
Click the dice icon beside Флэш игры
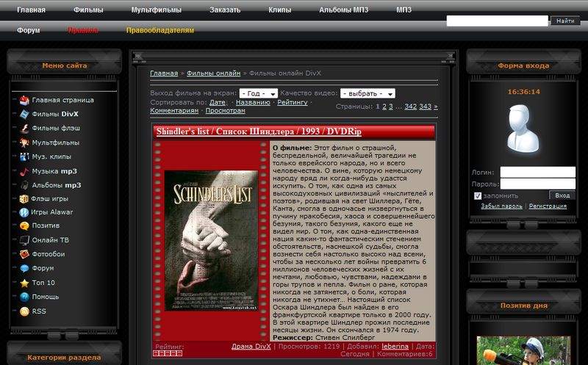pyautogui.click(x=24, y=198)
